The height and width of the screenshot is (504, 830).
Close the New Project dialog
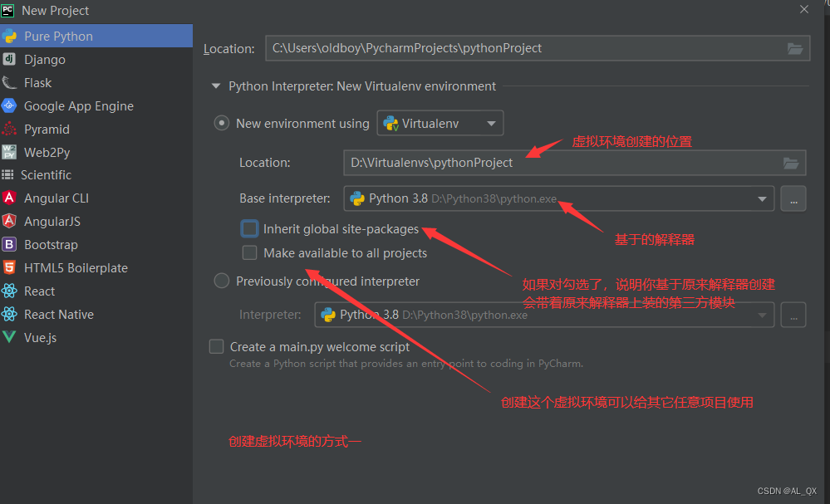804,9
